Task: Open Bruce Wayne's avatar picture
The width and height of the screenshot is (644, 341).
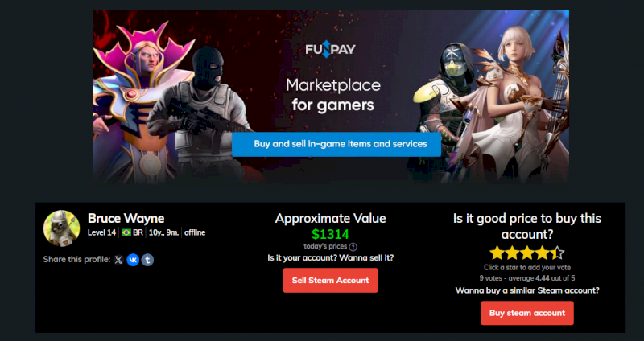Action: pyautogui.click(x=62, y=228)
